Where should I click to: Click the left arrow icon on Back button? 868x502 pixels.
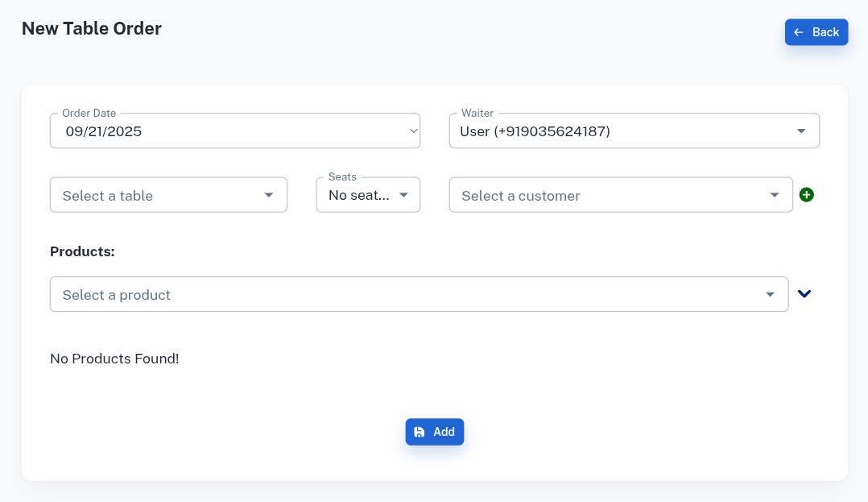point(799,32)
